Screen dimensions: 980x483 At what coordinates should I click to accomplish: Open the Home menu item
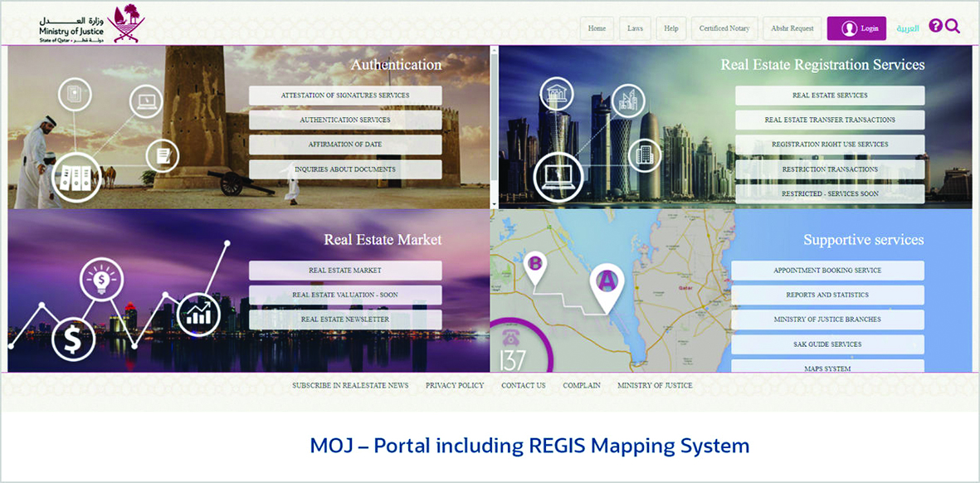pyautogui.click(x=597, y=28)
